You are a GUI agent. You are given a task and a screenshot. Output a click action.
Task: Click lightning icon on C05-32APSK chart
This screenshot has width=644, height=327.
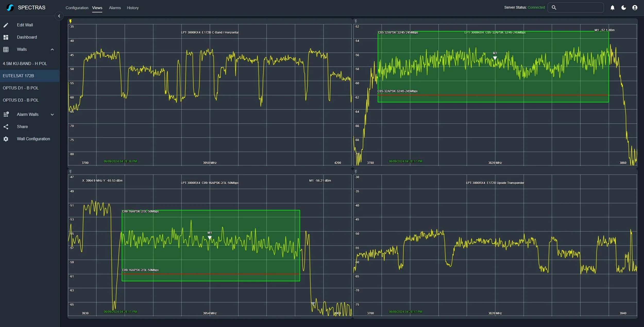coord(356,21)
